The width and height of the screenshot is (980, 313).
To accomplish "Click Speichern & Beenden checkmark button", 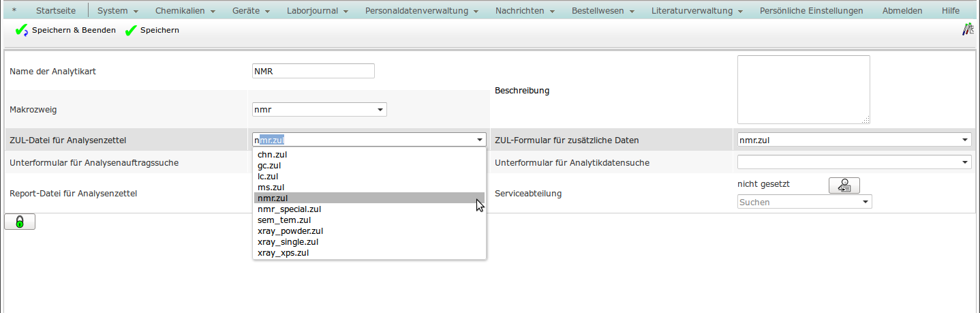I will point(65,31).
